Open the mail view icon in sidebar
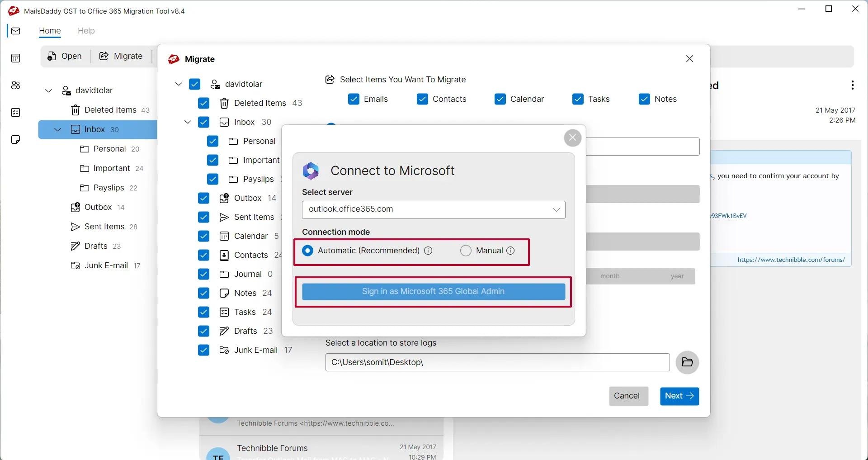Screen dimensions: 868x460 coord(16,31)
